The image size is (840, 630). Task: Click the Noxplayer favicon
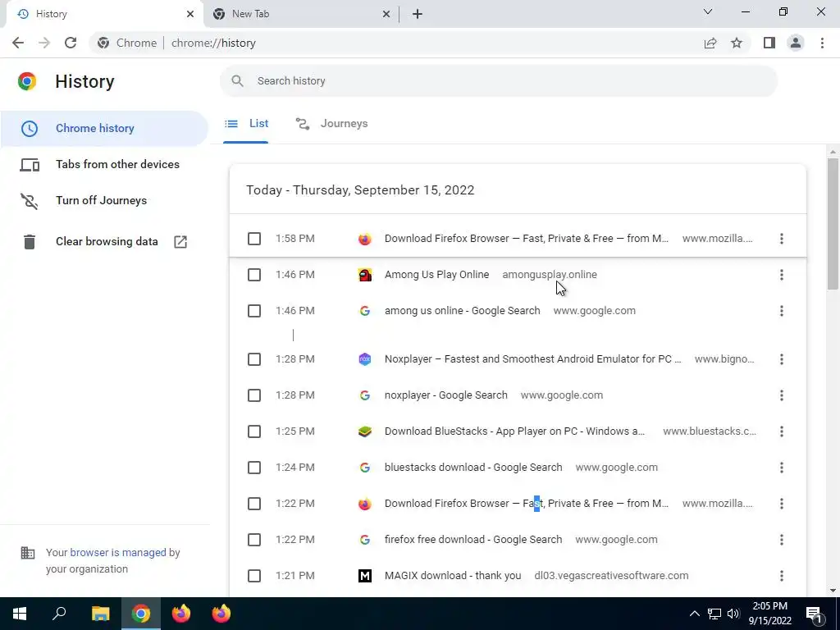coord(365,359)
